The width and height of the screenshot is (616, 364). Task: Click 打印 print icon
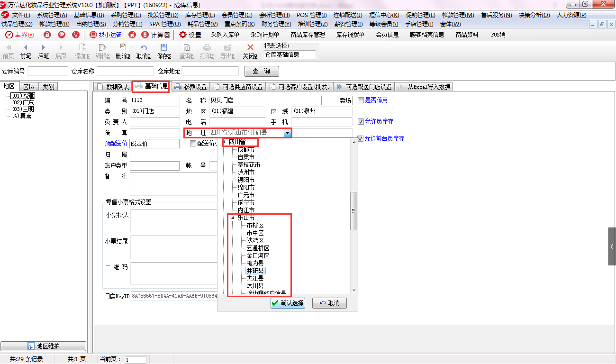207,51
